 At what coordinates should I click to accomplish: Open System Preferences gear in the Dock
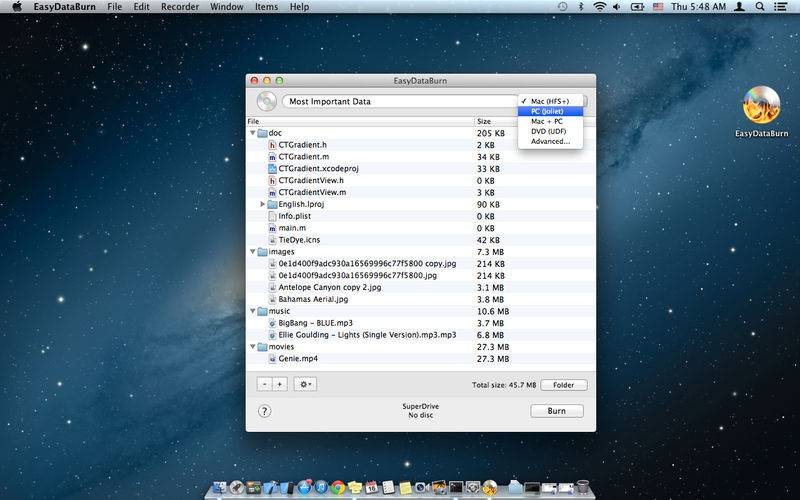click(473, 487)
